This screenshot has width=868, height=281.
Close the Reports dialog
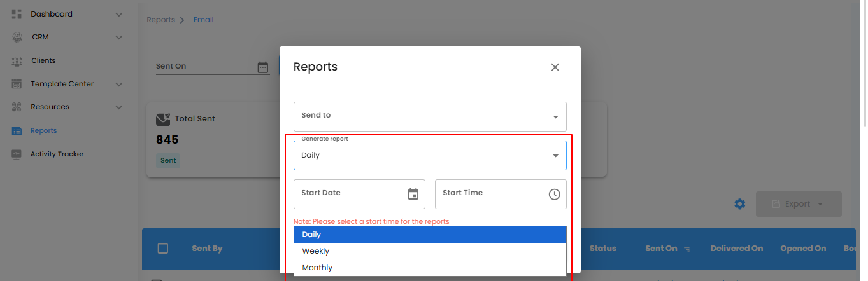point(555,67)
